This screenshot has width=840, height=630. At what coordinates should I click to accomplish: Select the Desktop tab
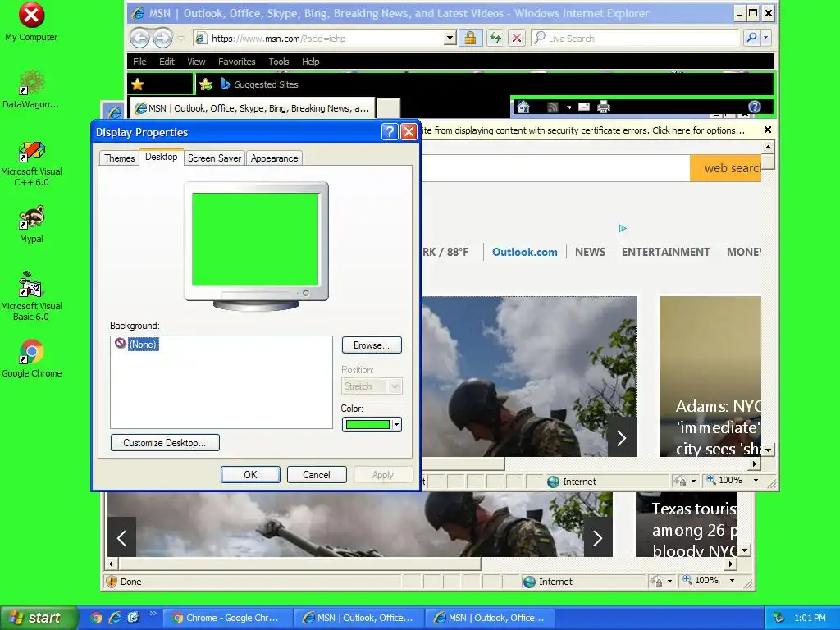[x=162, y=157]
